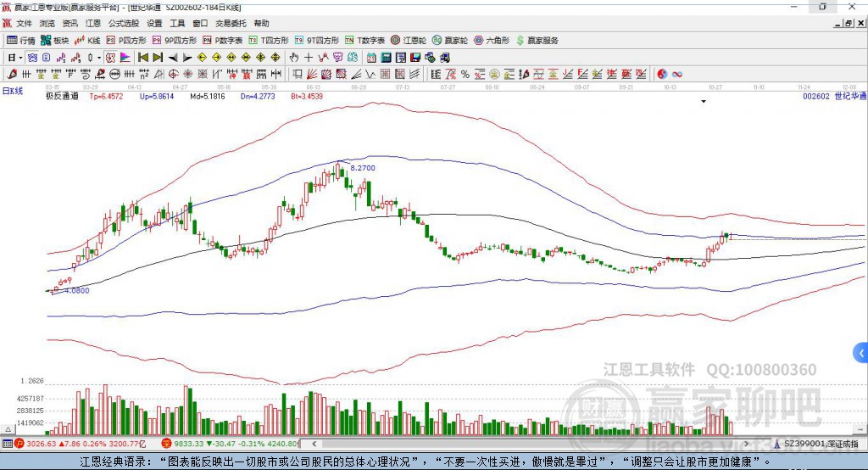Screen dimensions: 868x470
Task: Open T数字表 tool
Action: click(x=364, y=41)
